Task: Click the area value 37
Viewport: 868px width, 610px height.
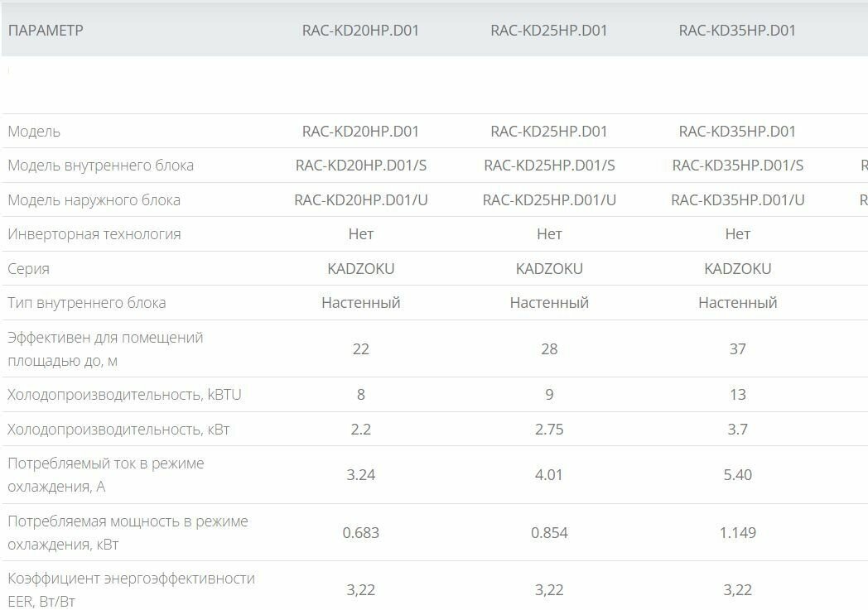Action: tap(738, 349)
